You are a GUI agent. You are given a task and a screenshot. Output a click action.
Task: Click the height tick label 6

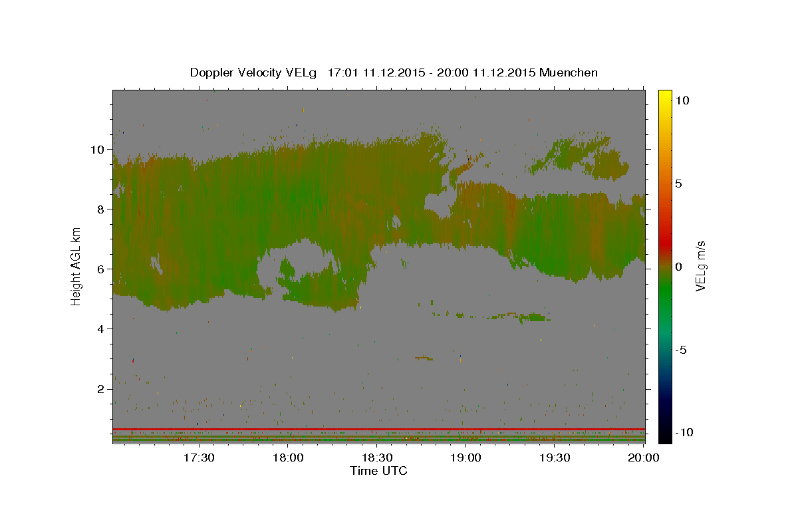pyautogui.click(x=101, y=269)
